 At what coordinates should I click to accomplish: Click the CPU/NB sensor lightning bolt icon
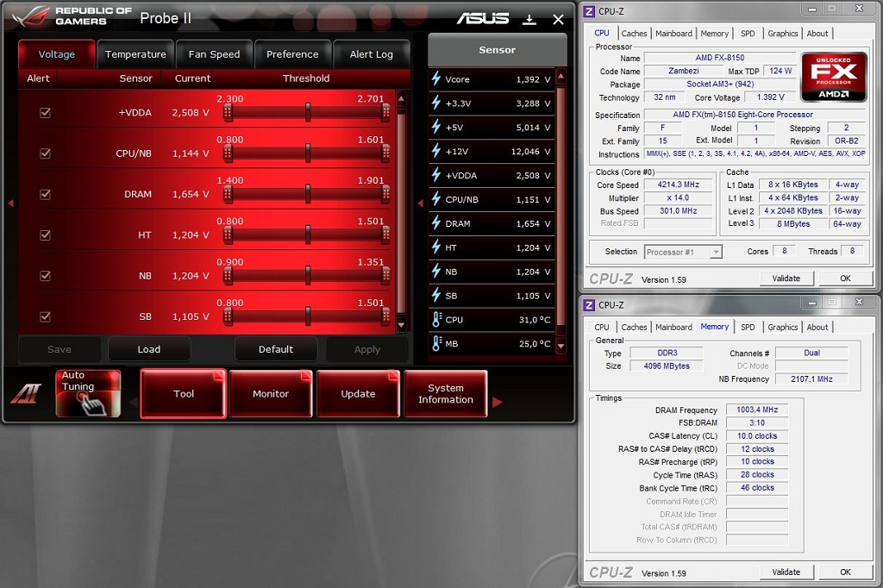pyautogui.click(x=435, y=199)
